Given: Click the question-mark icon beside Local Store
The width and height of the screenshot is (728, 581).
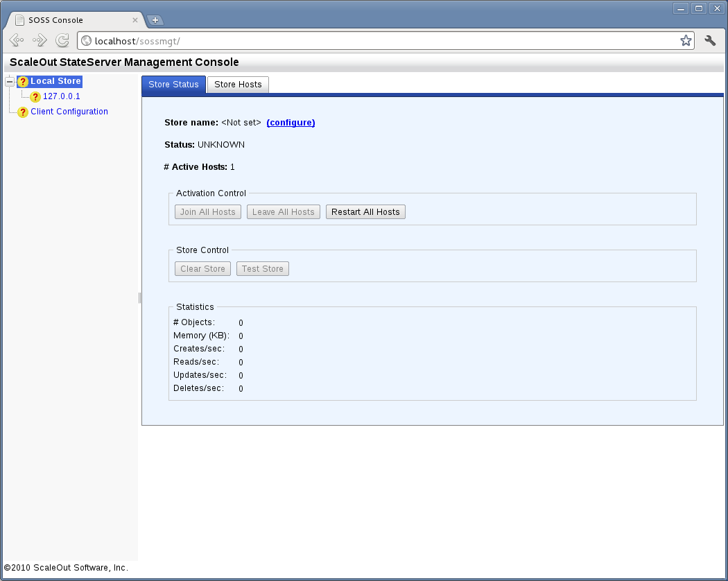Looking at the screenshot, I should click(x=23, y=82).
